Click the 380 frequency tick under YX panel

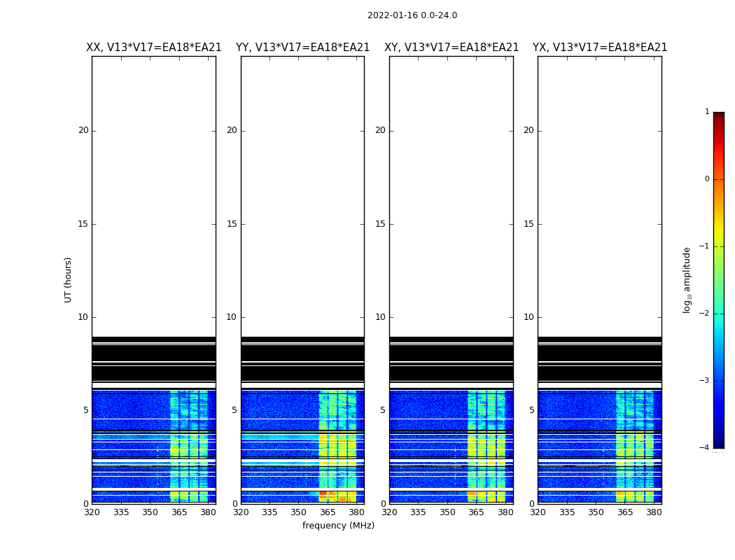654,512
